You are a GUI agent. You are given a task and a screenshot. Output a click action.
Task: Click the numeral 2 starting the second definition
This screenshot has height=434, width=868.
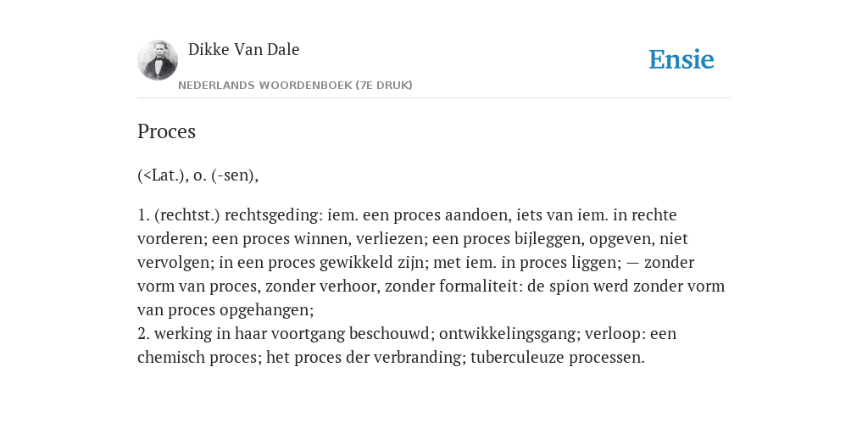(x=142, y=334)
